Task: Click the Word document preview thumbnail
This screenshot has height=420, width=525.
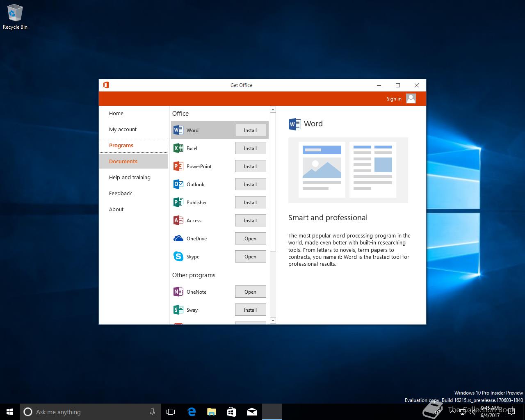Action: pos(348,170)
